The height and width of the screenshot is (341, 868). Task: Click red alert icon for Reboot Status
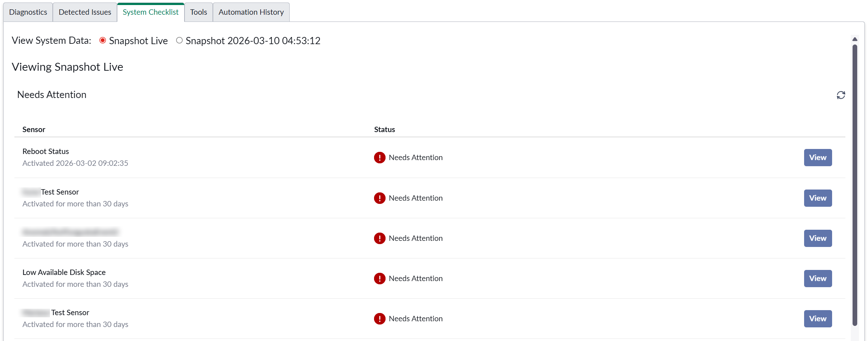[379, 158]
